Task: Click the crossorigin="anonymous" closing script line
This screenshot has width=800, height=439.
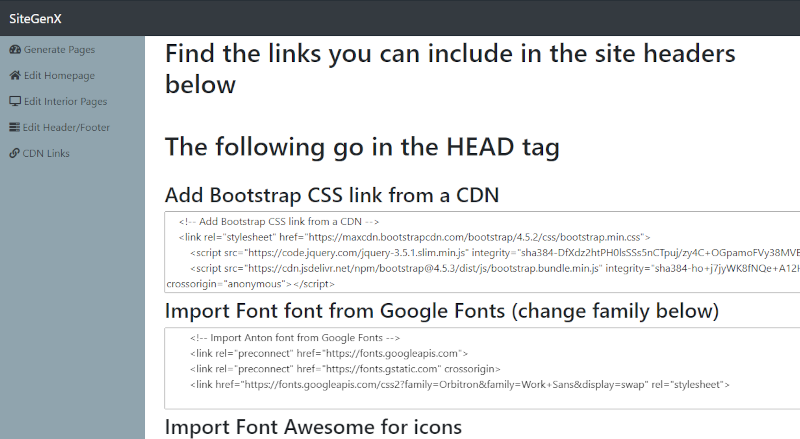Action: coord(251,284)
